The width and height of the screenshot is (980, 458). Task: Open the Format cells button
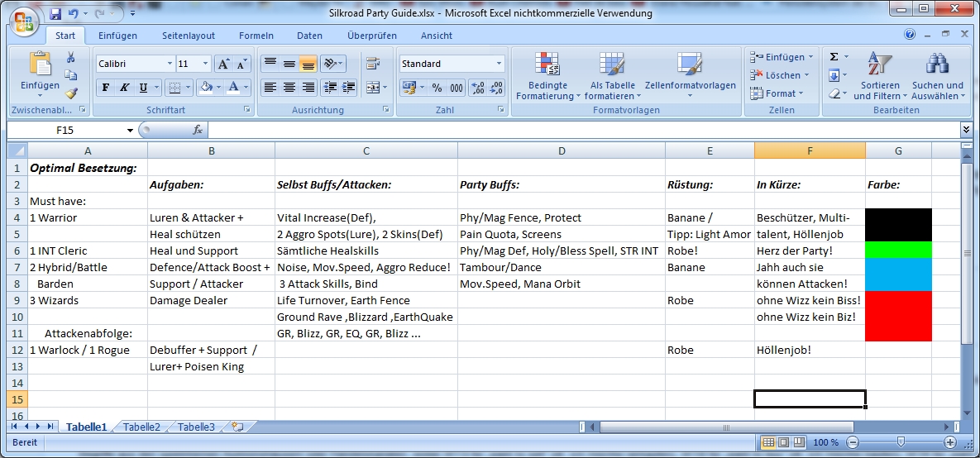[x=775, y=93]
